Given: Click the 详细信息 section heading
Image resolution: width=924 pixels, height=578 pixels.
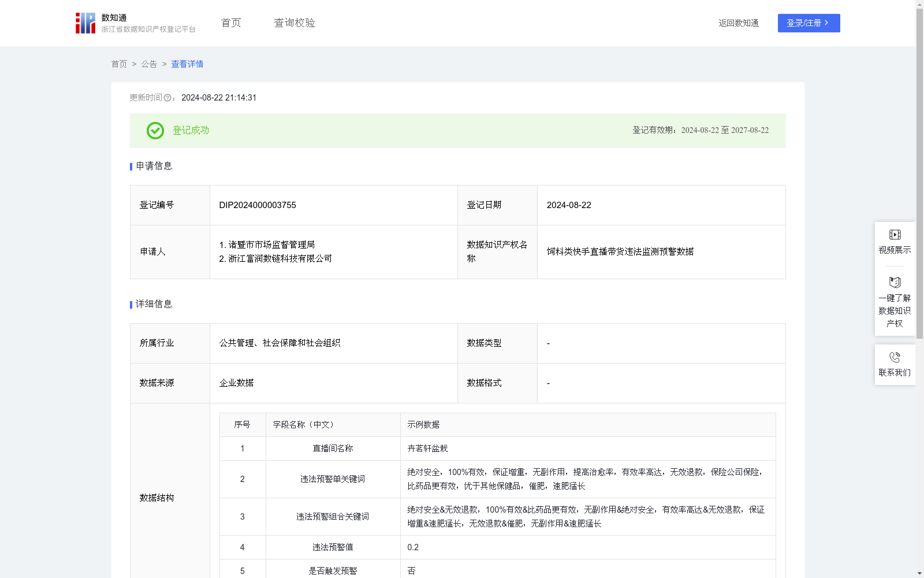Looking at the screenshot, I should click(154, 304).
